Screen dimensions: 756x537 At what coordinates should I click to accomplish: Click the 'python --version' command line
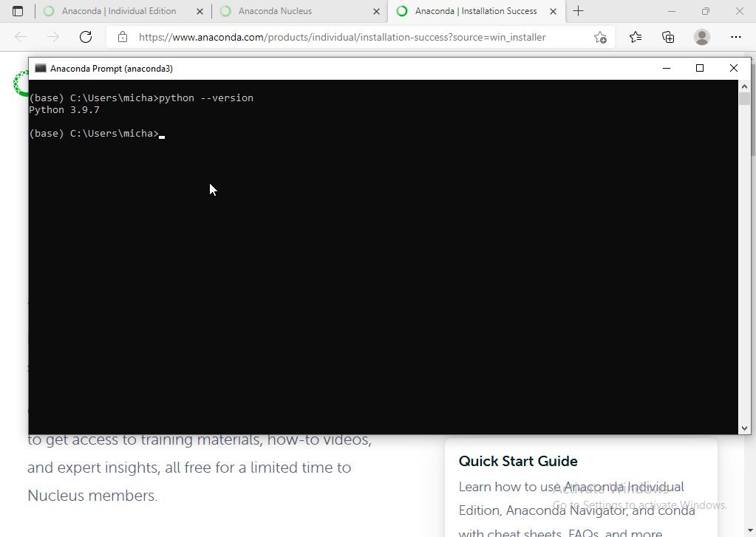[141, 98]
